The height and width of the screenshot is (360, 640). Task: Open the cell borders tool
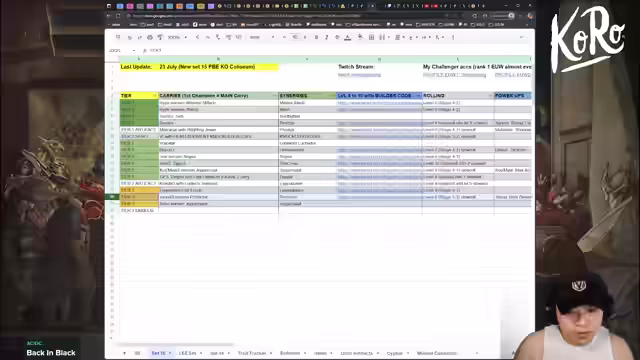click(371, 37)
